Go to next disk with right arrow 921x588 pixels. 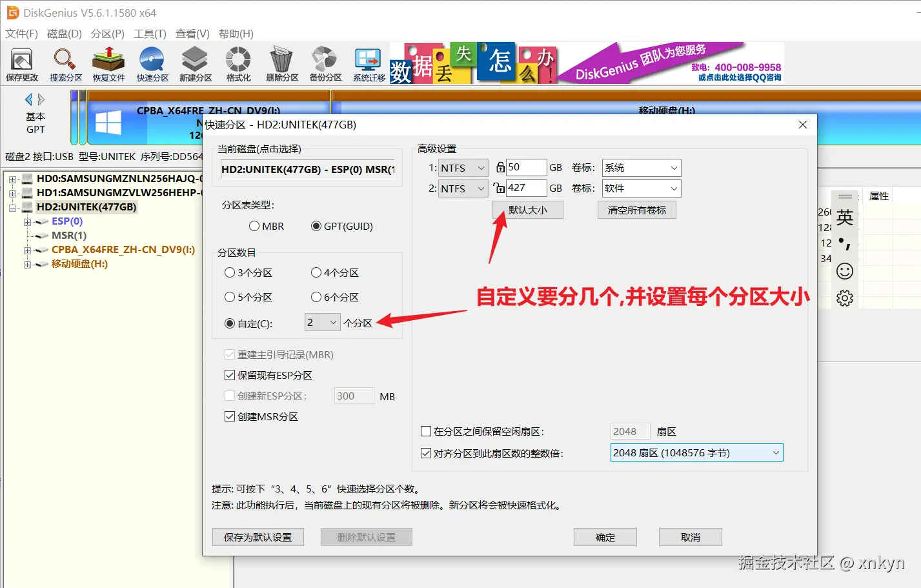click(x=41, y=99)
